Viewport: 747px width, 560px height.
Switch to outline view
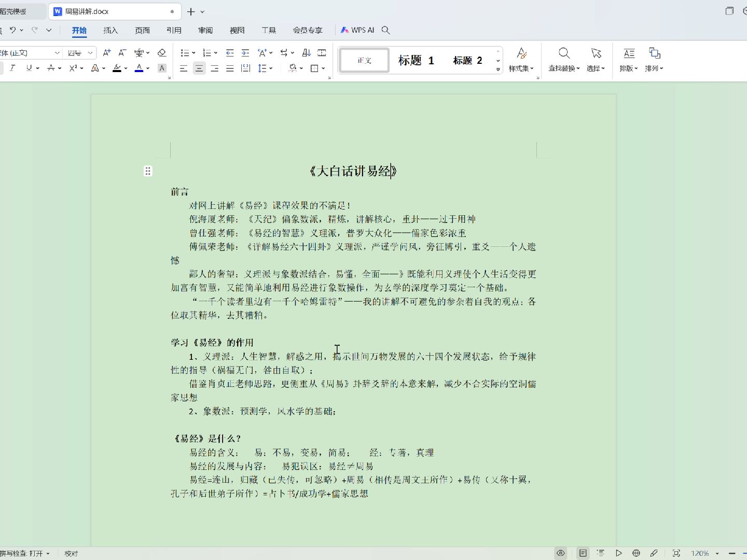point(601,553)
